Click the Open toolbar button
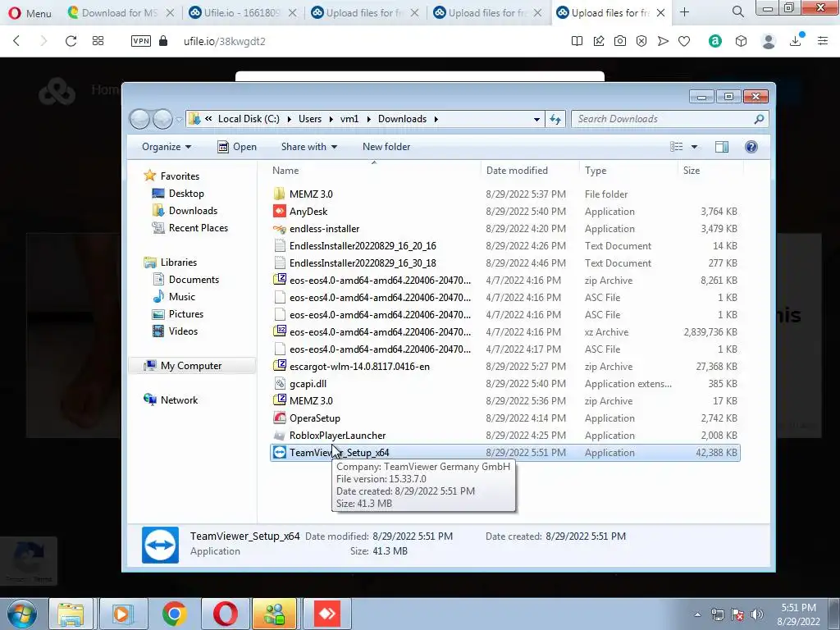The width and height of the screenshot is (840, 630). [x=237, y=147]
